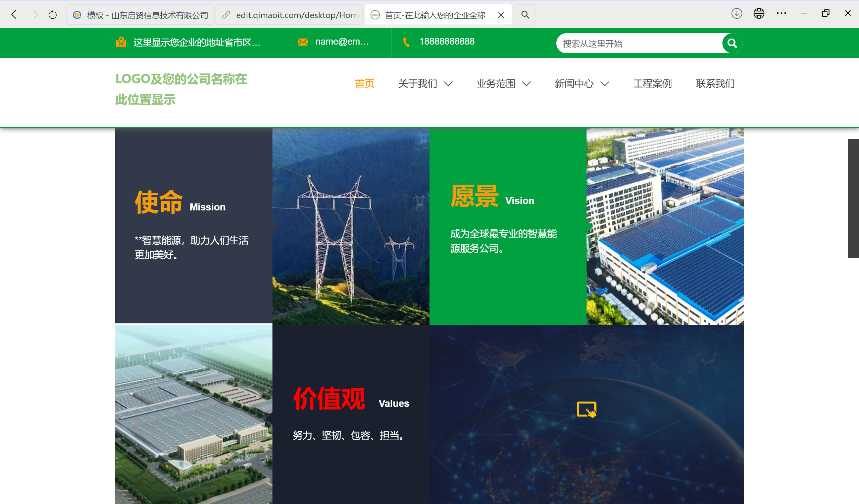
Task: Expand the 新闻中心 dropdown arrow
Action: tap(605, 83)
